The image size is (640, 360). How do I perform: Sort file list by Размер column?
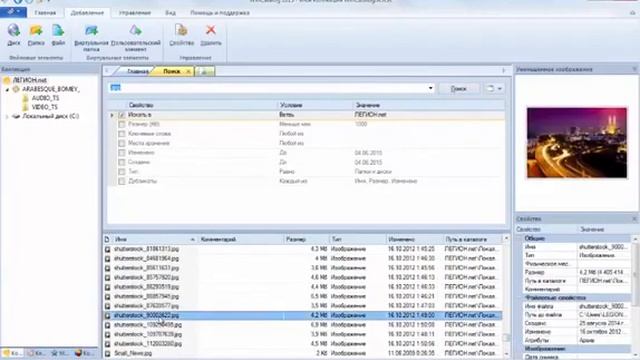tap(306, 239)
